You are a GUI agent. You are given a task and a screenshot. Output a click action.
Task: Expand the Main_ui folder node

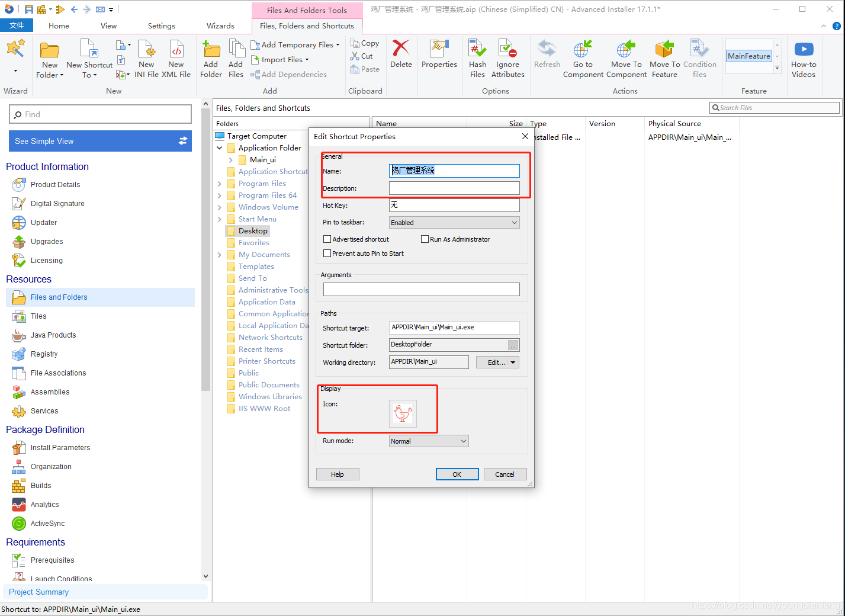pos(231,160)
